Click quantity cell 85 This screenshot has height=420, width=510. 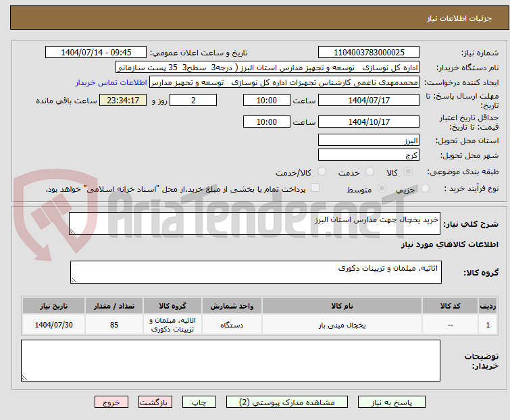click(x=114, y=325)
